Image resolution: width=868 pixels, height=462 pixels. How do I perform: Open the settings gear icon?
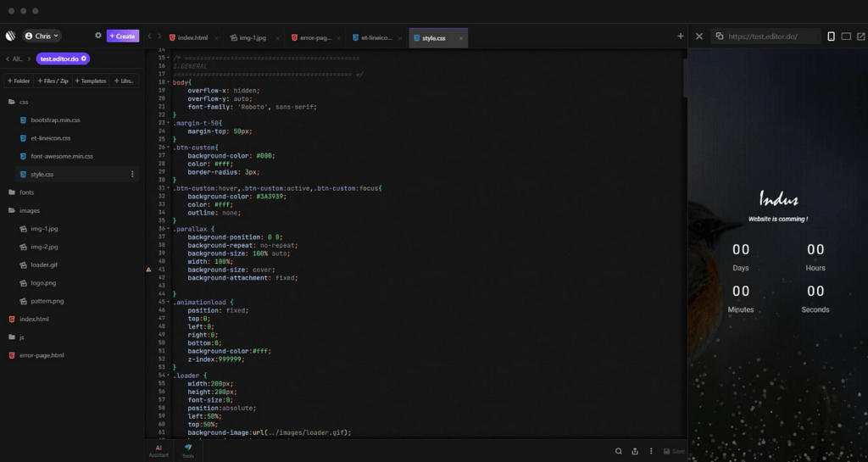[x=98, y=36]
